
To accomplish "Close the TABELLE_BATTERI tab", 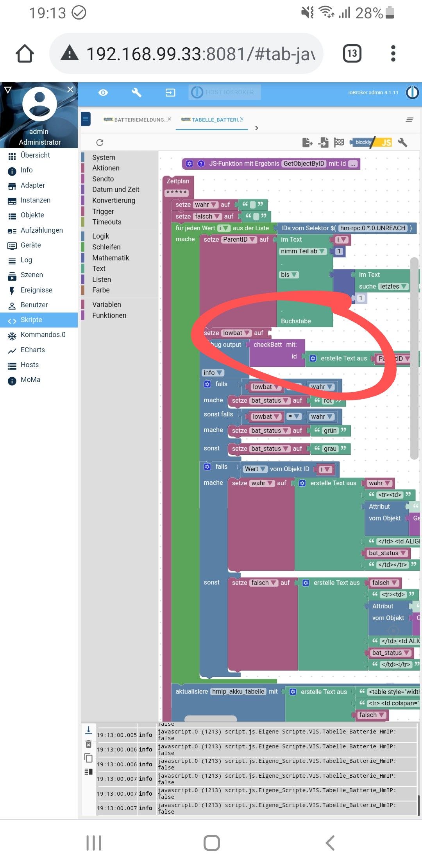I will tap(241, 119).
